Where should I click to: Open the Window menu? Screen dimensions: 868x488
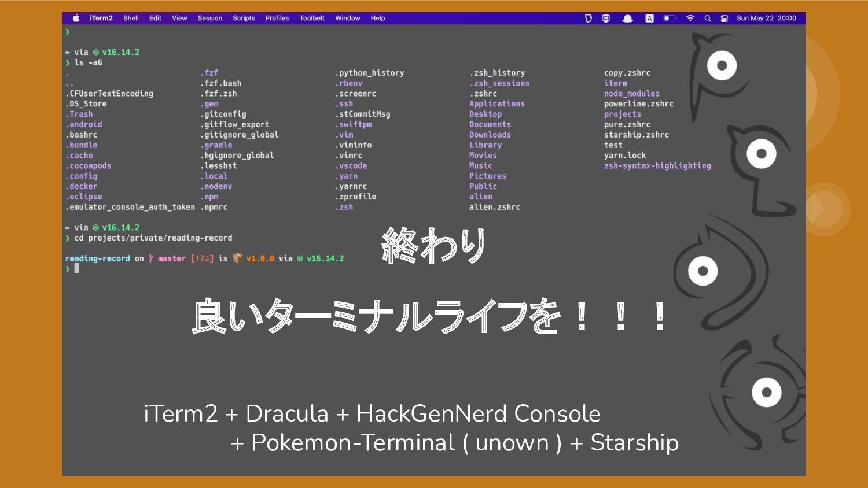[x=348, y=18]
